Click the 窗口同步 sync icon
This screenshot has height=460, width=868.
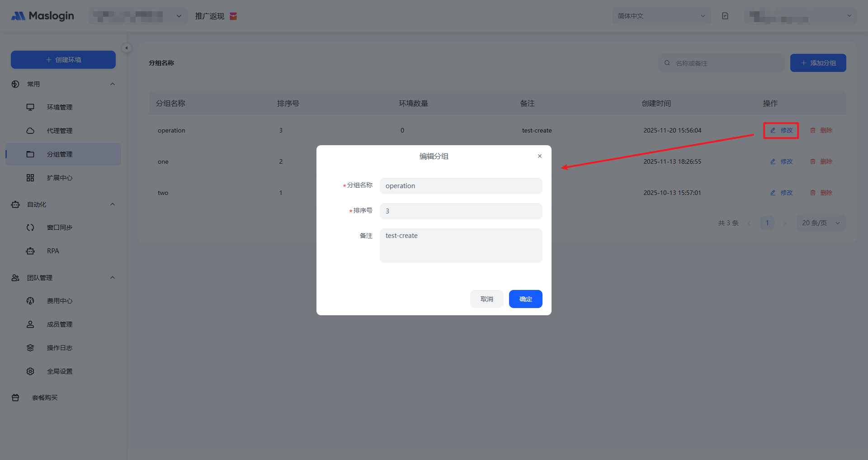[30, 228]
